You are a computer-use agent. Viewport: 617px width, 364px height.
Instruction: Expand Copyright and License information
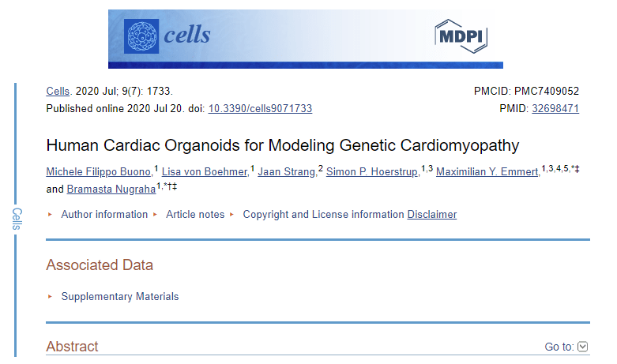tap(323, 214)
